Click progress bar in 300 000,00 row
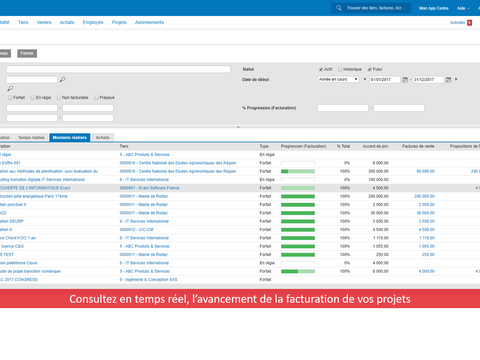 tap(298, 171)
